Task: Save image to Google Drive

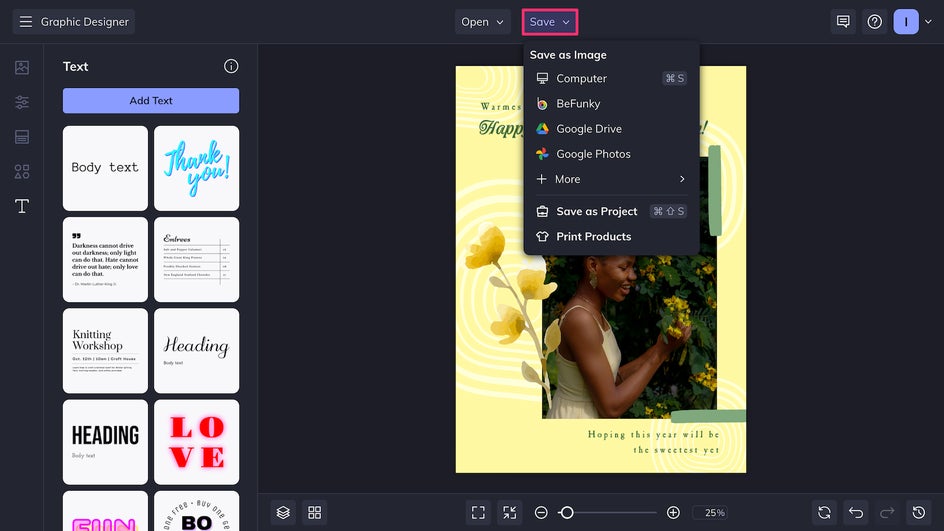Action: [611, 129]
